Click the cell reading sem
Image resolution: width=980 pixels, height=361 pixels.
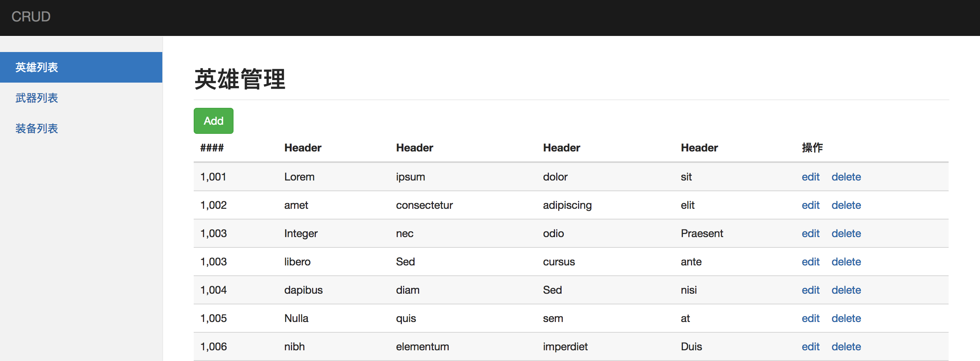[553, 318]
